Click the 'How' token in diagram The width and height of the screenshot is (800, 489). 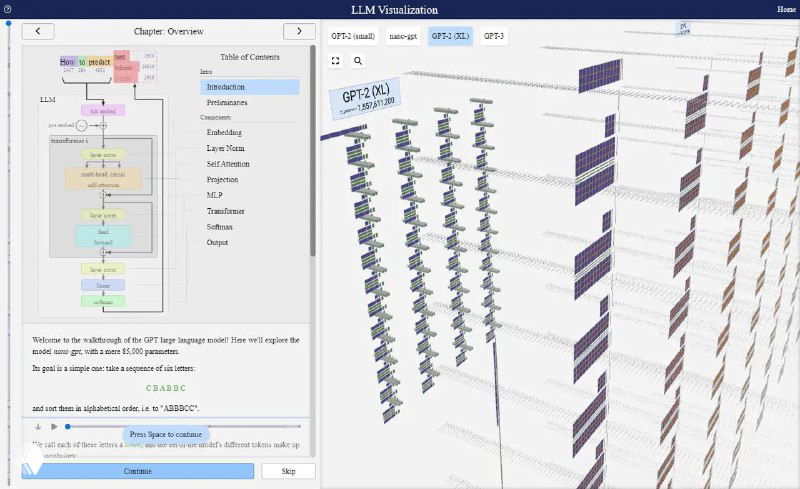(x=67, y=62)
